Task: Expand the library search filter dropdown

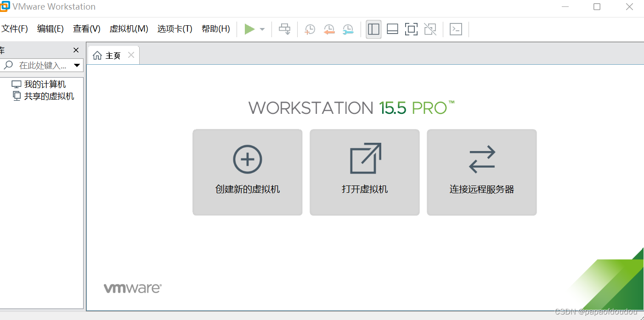Action: (x=77, y=66)
